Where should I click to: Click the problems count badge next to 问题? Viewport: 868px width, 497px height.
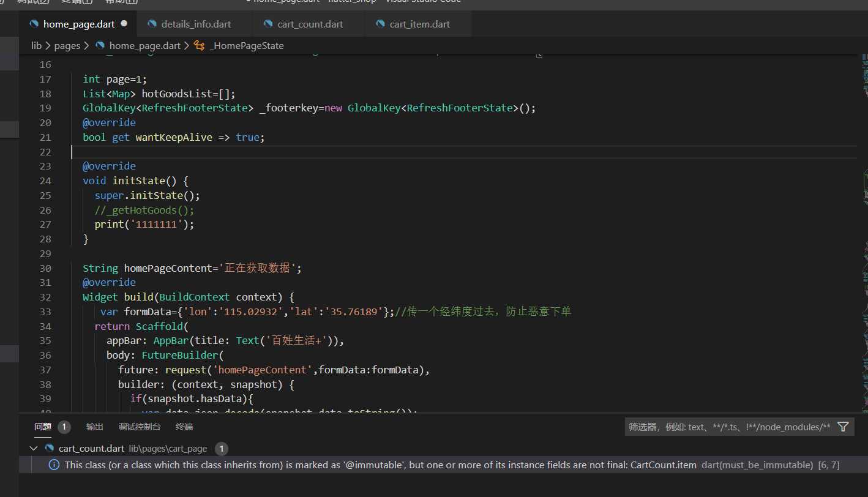click(x=64, y=427)
